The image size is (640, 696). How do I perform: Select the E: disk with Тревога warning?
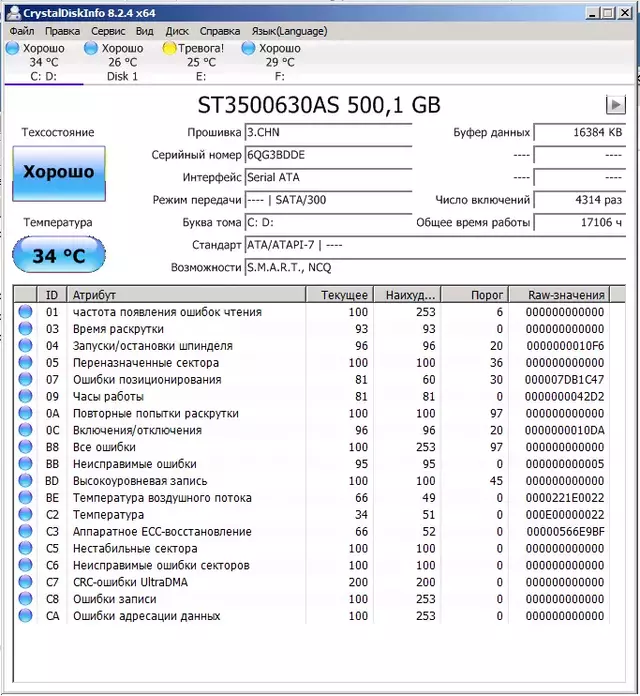[x=201, y=62]
